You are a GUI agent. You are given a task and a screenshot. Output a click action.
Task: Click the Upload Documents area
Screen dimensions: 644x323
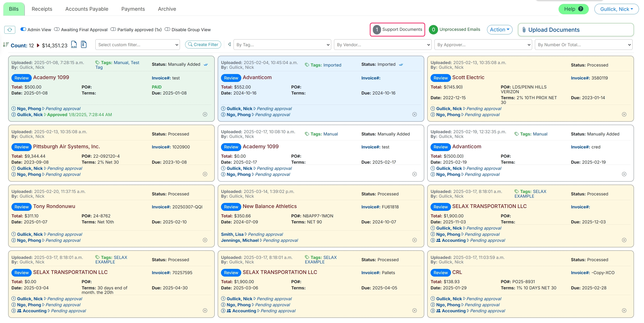pyautogui.click(x=576, y=30)
